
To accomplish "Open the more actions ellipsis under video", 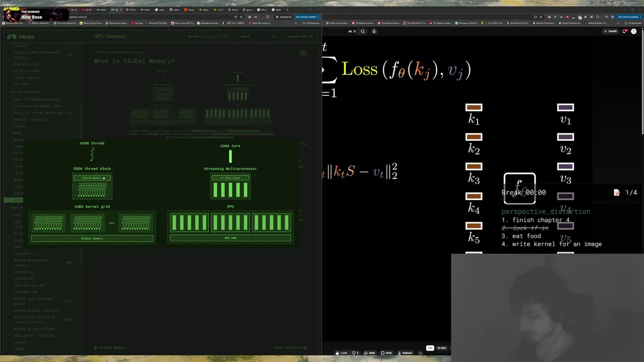I will [x=420, y=353].
